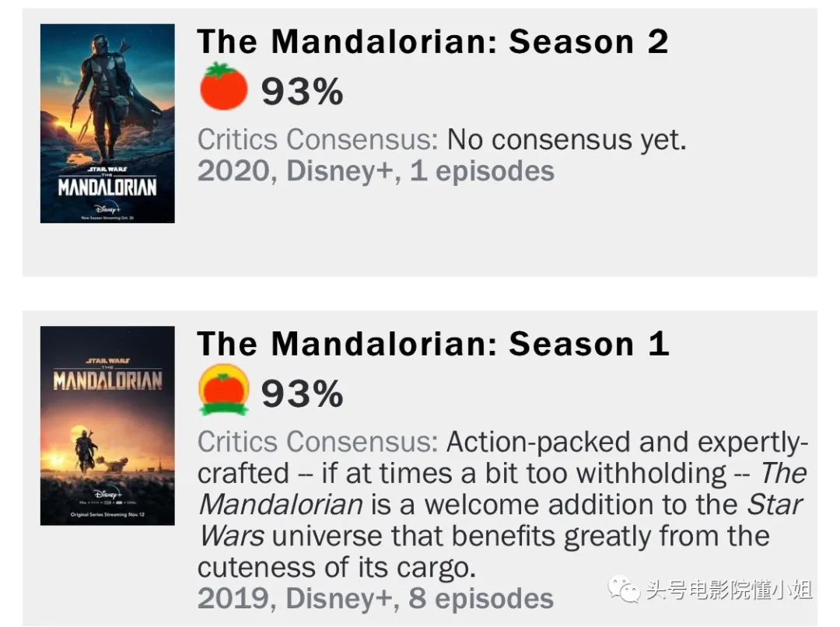Click the "2019, Disney+, 8 episodes" line
Image resolution: width=840 pixels, height=627 pixels.
376,598
